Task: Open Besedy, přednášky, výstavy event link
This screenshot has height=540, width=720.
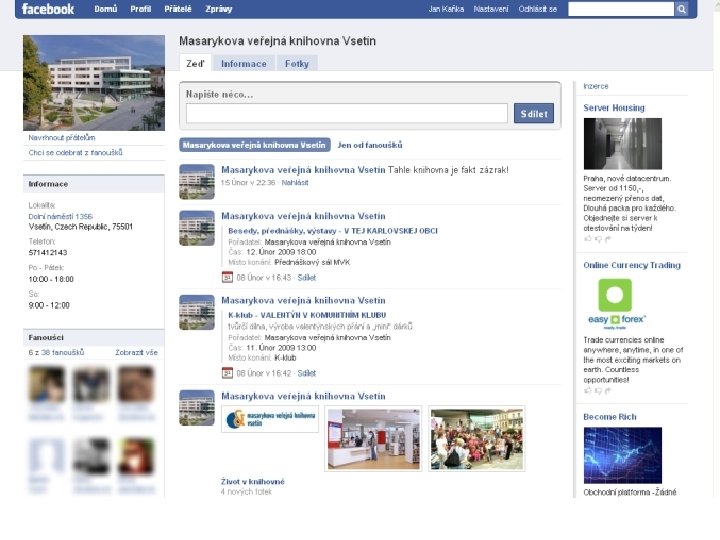Action: point(333,231)
